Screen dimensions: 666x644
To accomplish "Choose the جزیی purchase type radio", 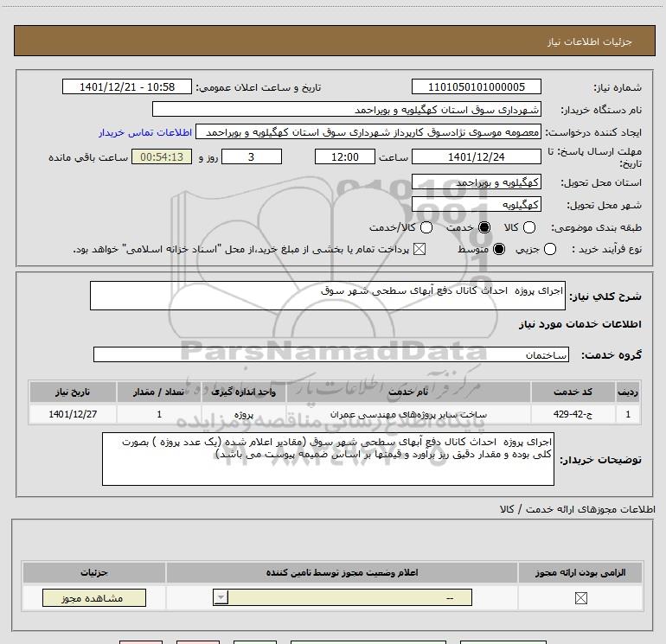I will 549,249.
